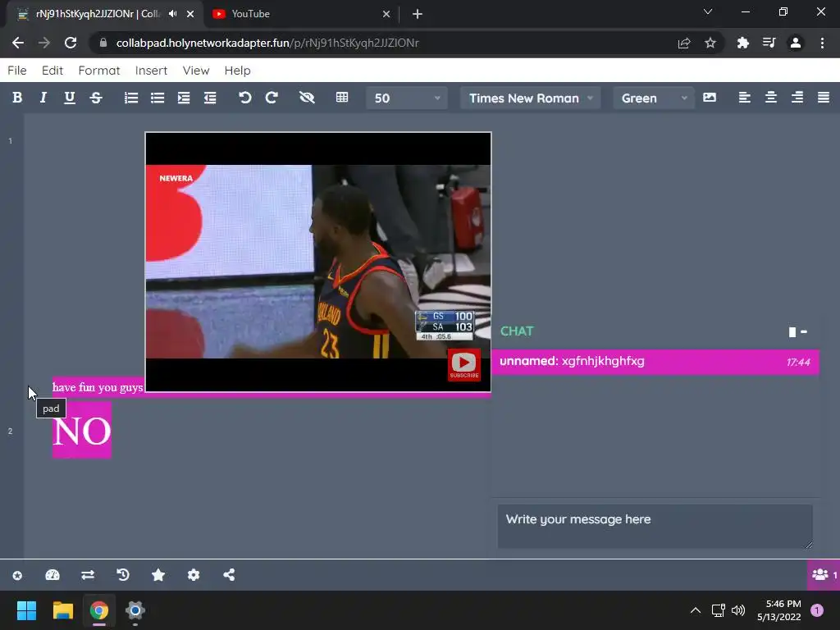Open the browser extensions menu

742,43
